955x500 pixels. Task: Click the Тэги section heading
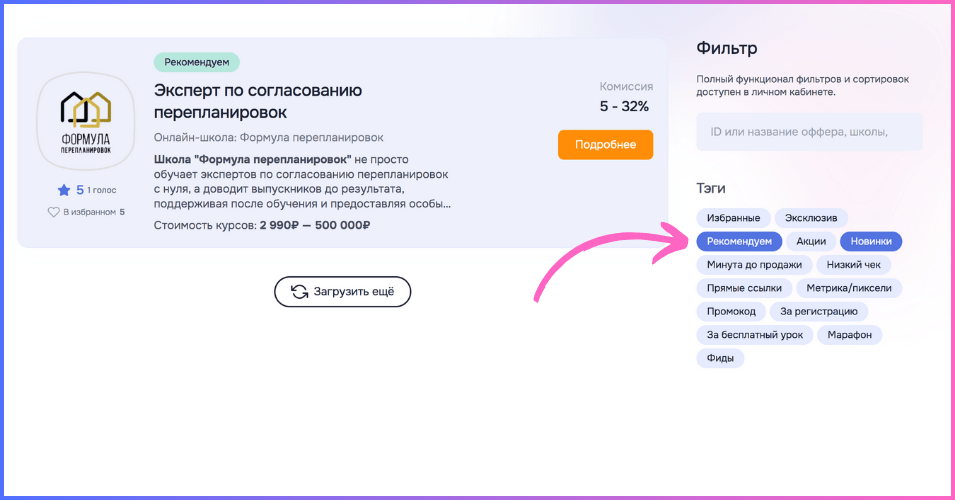[711, 188]
